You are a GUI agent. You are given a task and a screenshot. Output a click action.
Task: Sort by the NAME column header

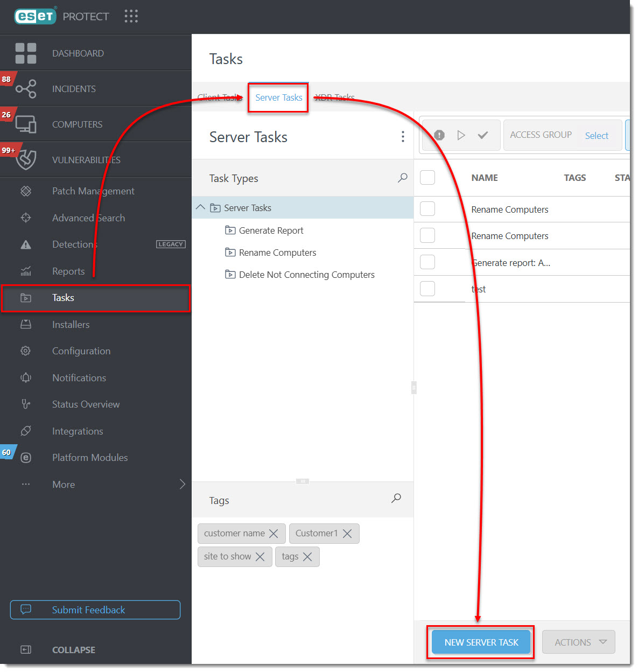click(485, 178)
